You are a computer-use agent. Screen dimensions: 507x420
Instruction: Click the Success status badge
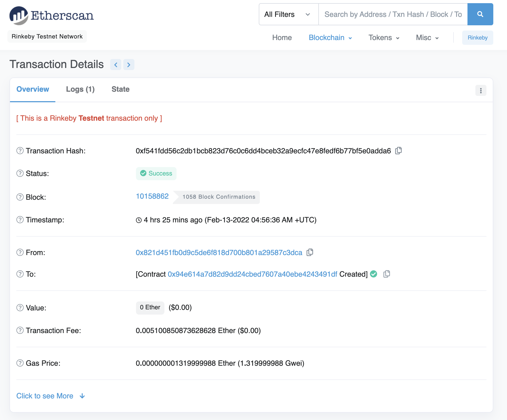(x=156, y=173)
